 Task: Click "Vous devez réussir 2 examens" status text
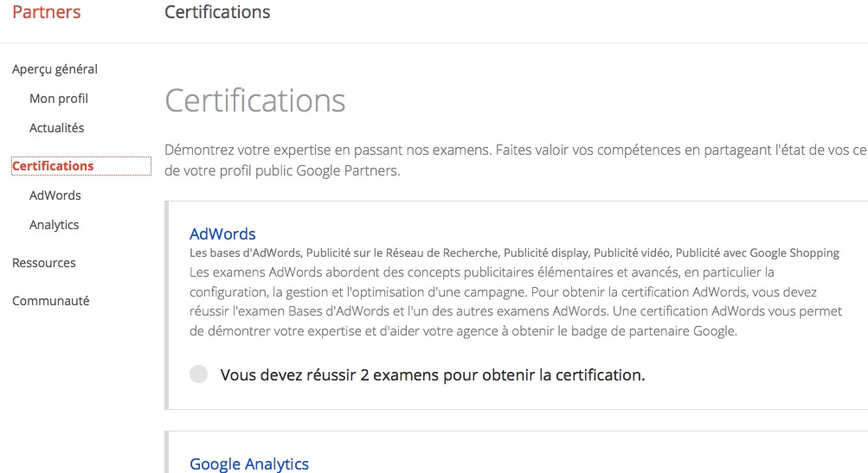click(433, 375)
